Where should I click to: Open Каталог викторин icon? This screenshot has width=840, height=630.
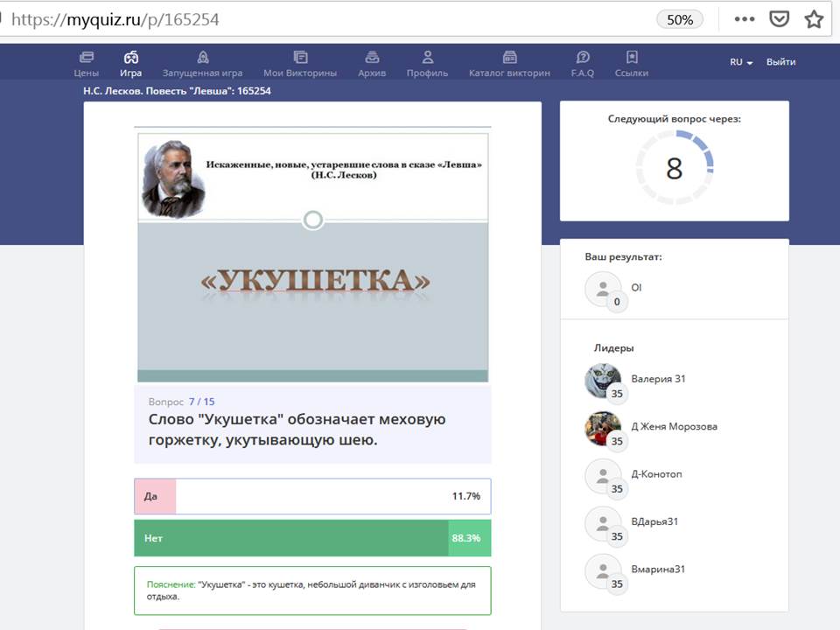click(x=509, y=58)
